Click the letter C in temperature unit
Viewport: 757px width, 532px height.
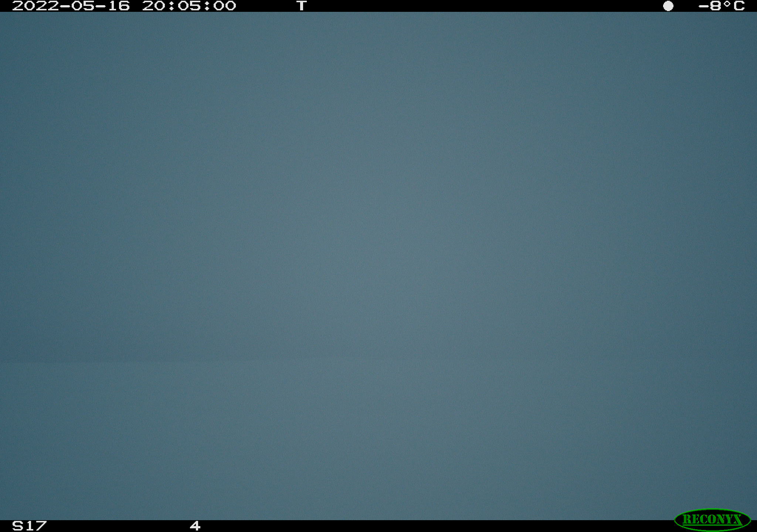coord(739,6)
